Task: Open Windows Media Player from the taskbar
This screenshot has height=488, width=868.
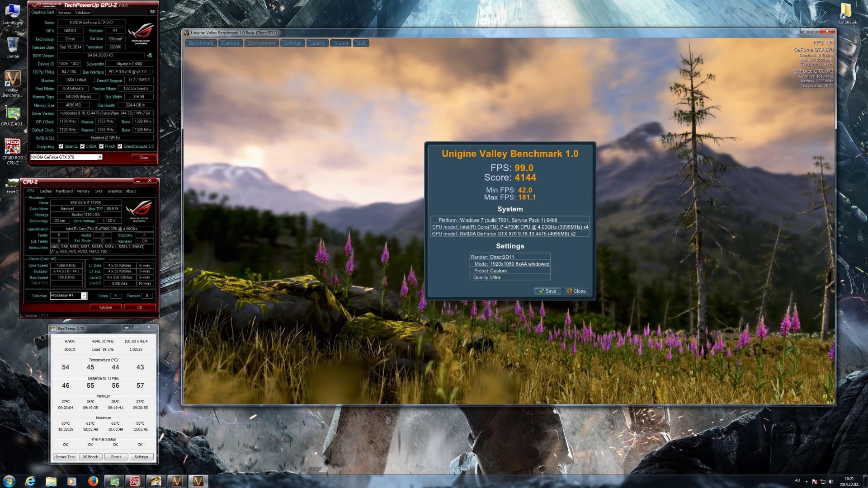Action: [71, 481]
